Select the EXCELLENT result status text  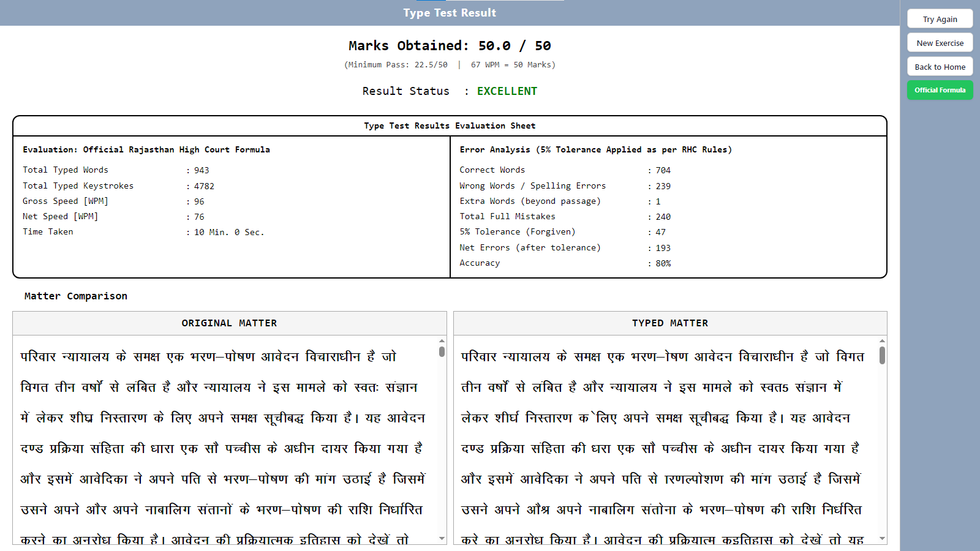tap(507, 91)
